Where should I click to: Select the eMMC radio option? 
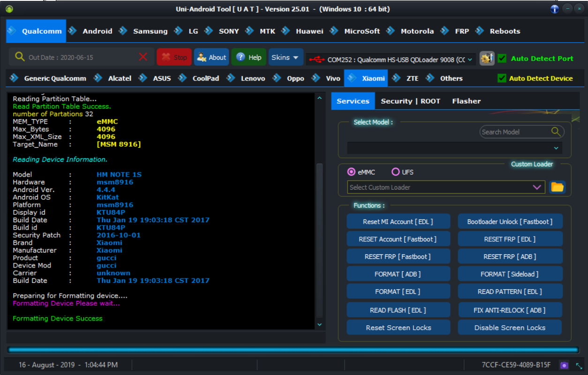pos(351,172)
